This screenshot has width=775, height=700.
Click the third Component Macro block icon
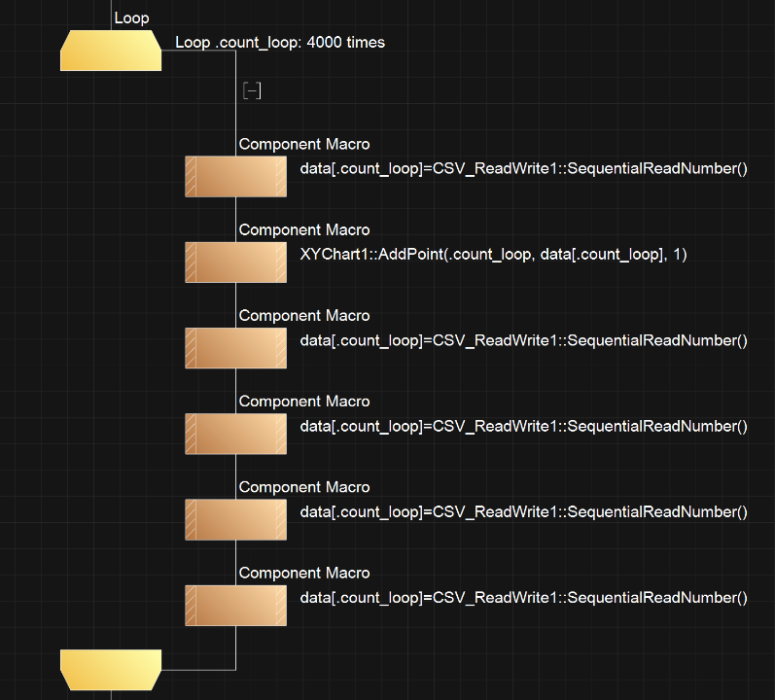pos(235,348)
